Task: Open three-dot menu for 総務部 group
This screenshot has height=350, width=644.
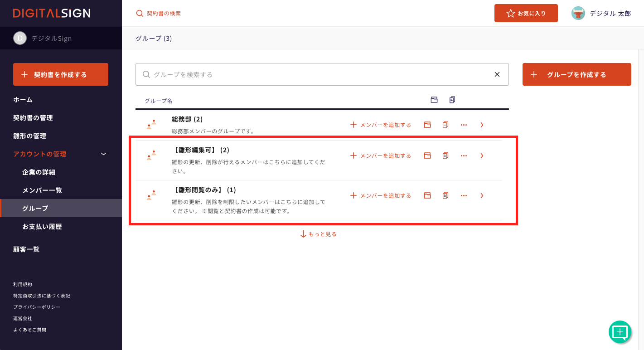Action: click(464, 125)
